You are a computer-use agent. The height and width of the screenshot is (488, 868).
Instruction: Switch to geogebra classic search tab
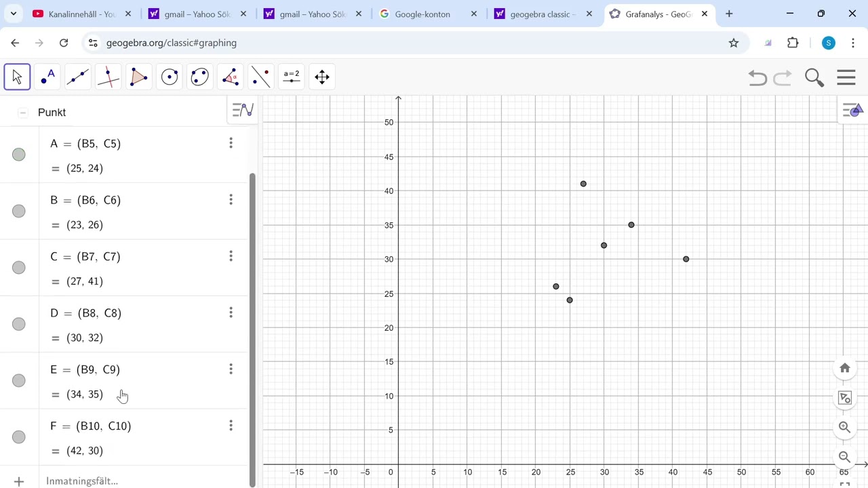point(544,14)
